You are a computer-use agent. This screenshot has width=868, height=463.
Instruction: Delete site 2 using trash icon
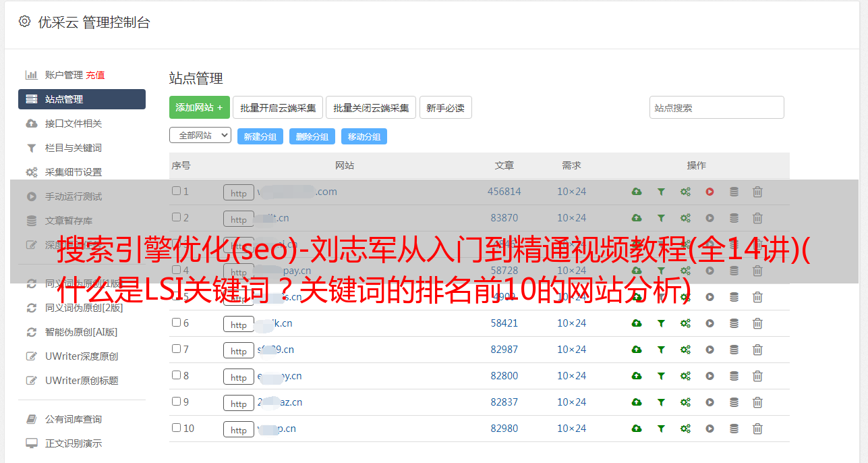coord(757,218)
